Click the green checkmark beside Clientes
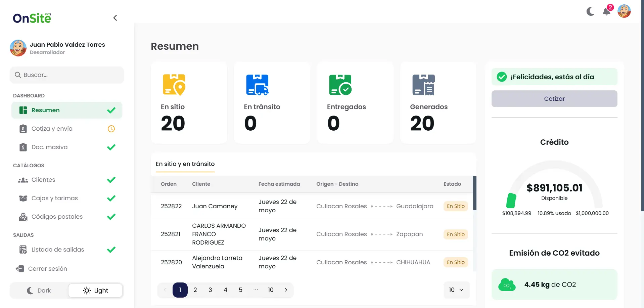 coord(111,180)
